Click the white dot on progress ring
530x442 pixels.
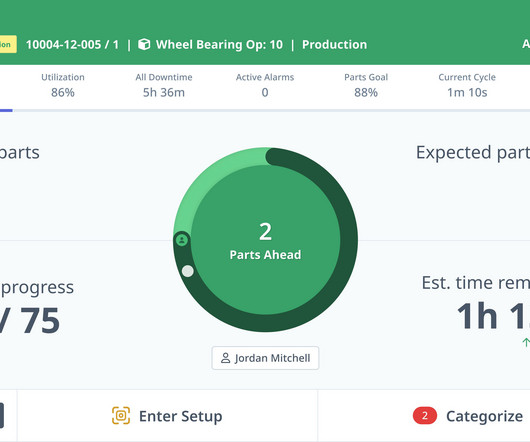coord(188,271)
